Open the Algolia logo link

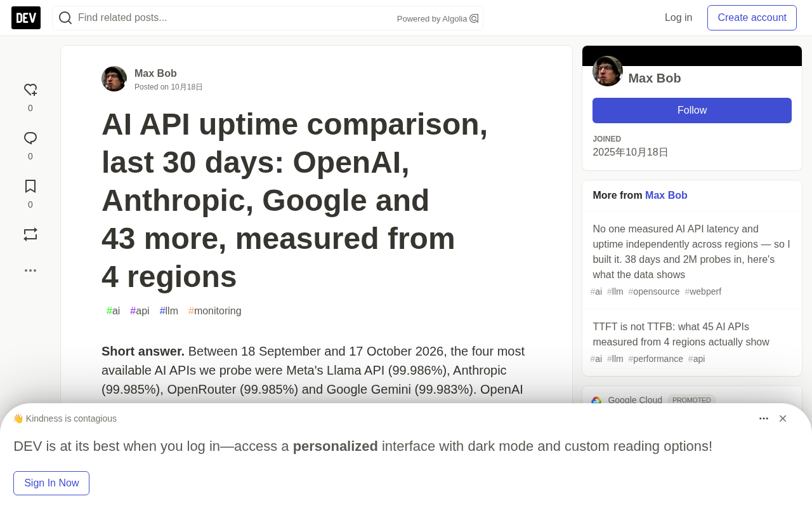point(474,18)
